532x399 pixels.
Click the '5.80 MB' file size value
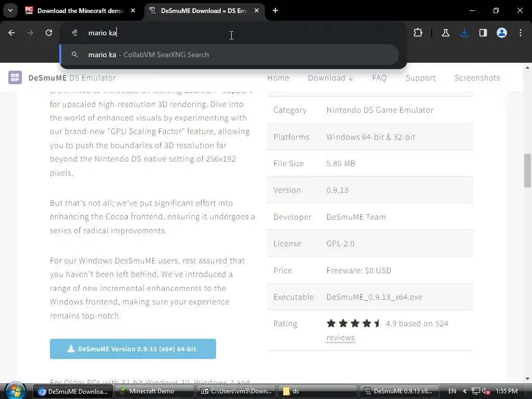point(341,164)
